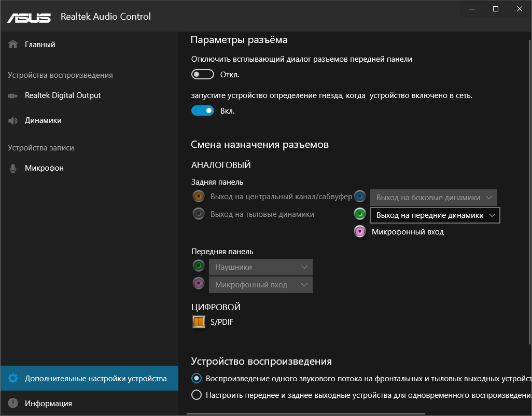Open Микрофон via the microphone icon

tap(12, 168)
